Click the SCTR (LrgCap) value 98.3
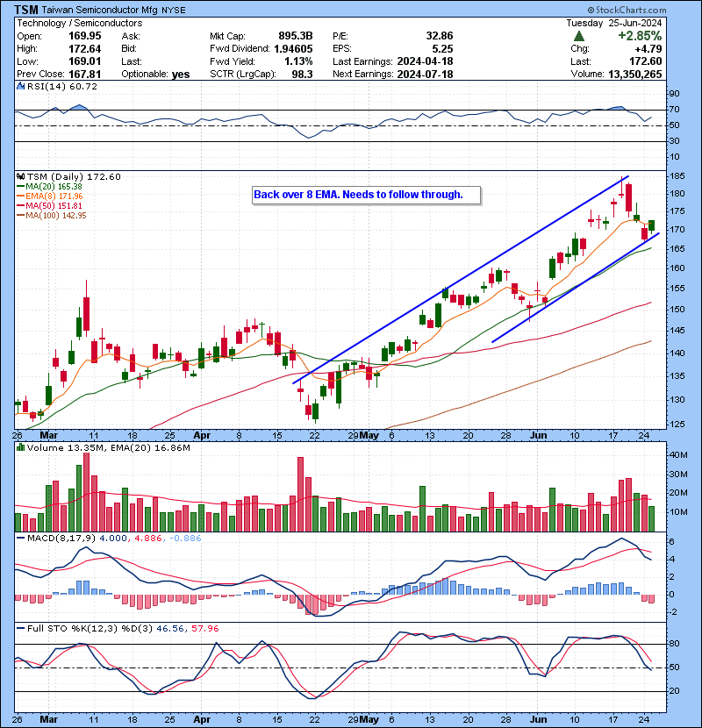This screenshot has width=702, height=728. (x=302, y=74)
